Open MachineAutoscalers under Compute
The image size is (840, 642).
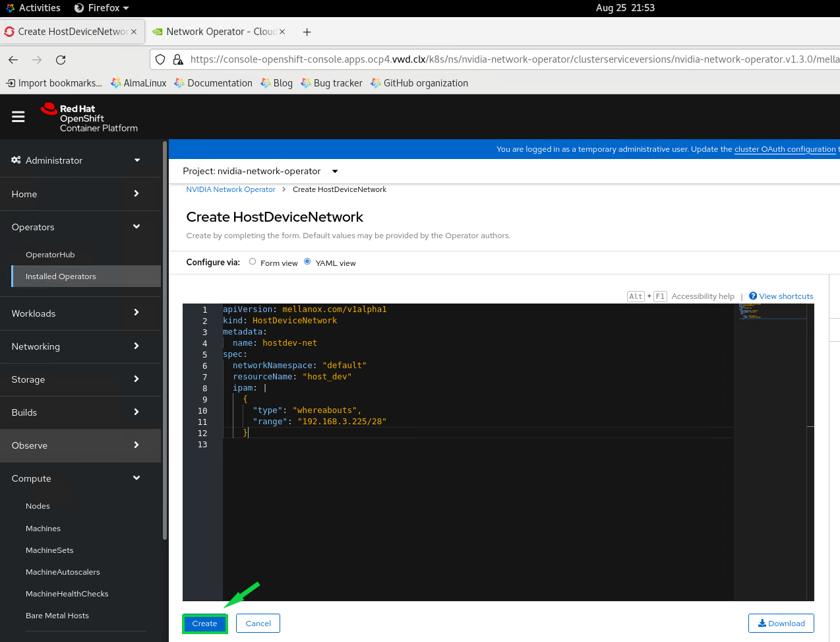(63, 572)
